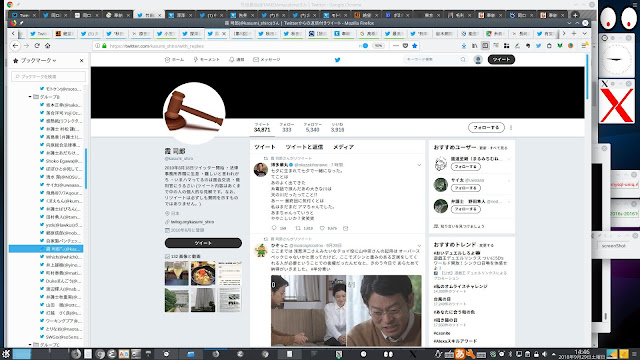Click the heart like icon under first tweet
Image resolution: width=640 pixels, height=360 pixels.
322,228
